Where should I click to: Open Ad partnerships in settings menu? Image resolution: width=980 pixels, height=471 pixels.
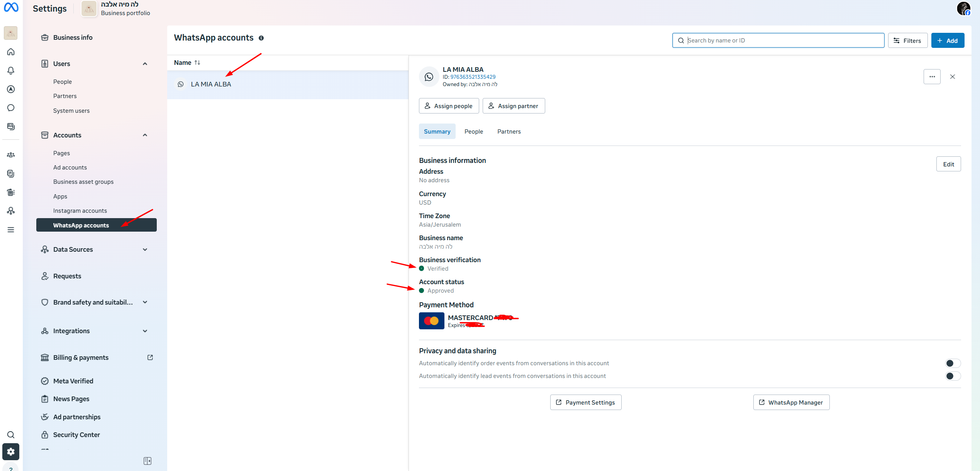pyautogui.click(x=76, y=417)
